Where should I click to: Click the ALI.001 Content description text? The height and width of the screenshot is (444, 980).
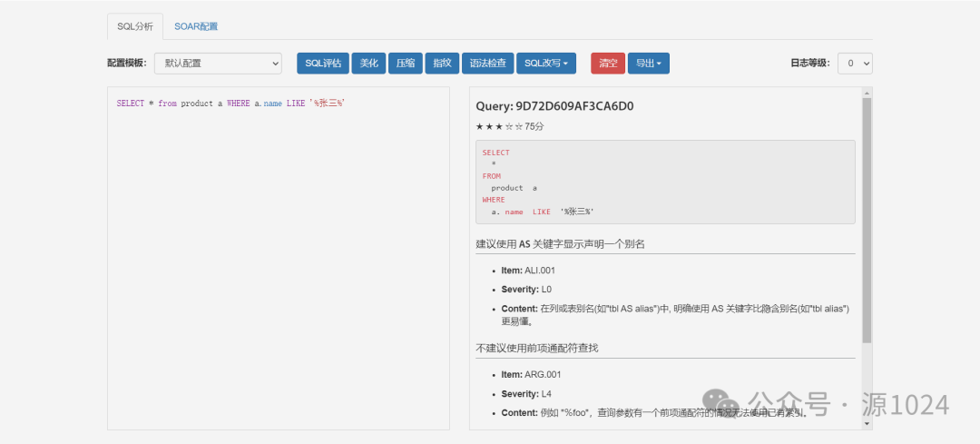coord(675,315)
